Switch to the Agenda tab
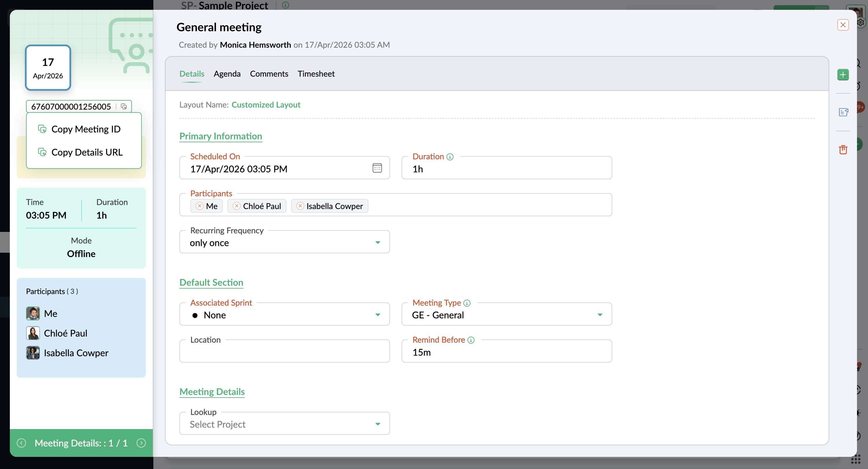 pyautogui.click(x=227, y=74)
